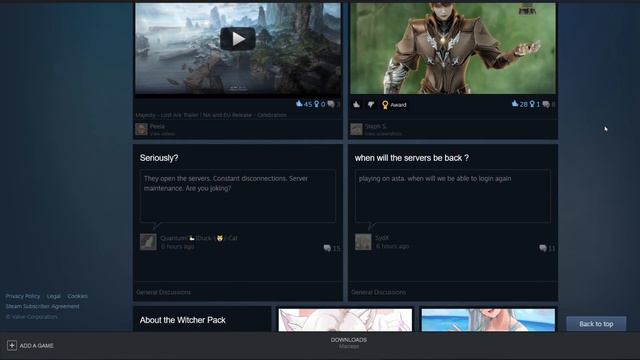Click View videos under the uploader name
The width and height of the screenshot is (640, 360).
[162, 133]
